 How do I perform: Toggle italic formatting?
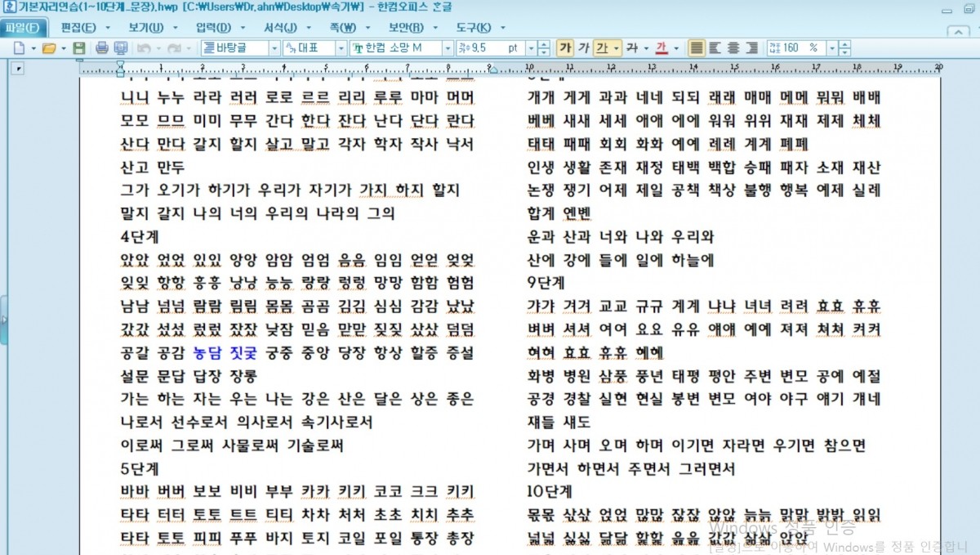pyautogui.click(x=584, y=48)
